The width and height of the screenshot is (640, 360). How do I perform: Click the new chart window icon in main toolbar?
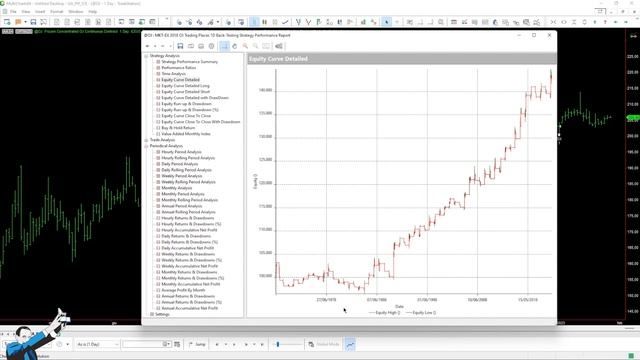tap(7, 22)
